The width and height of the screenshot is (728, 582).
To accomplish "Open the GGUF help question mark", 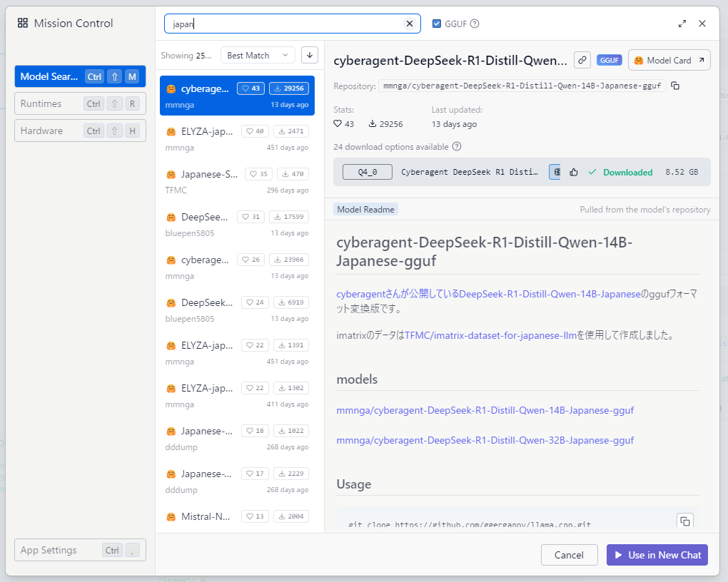I will [x=475, y=24].
